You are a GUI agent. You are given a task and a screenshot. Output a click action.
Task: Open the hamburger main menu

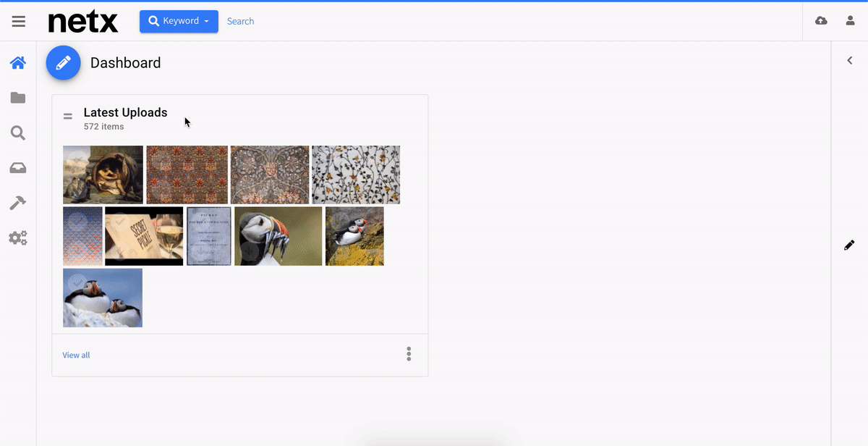[19, 22]
